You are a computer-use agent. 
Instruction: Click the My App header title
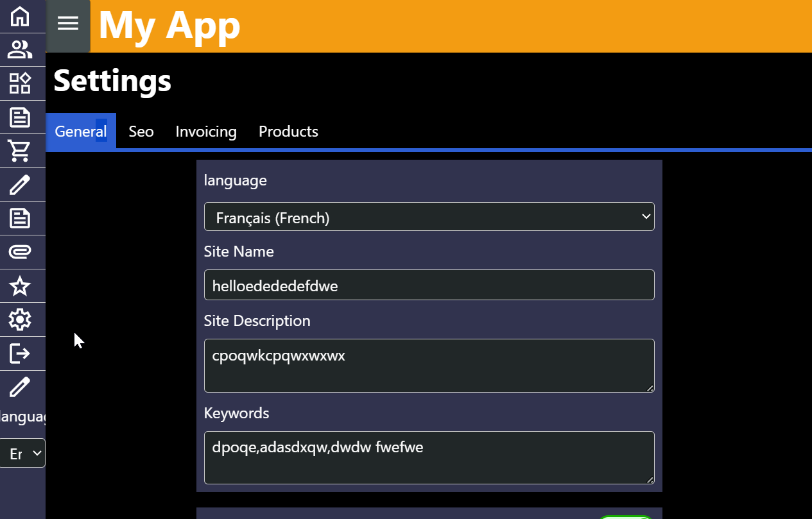pyautogui.click(x=169, y=26)
